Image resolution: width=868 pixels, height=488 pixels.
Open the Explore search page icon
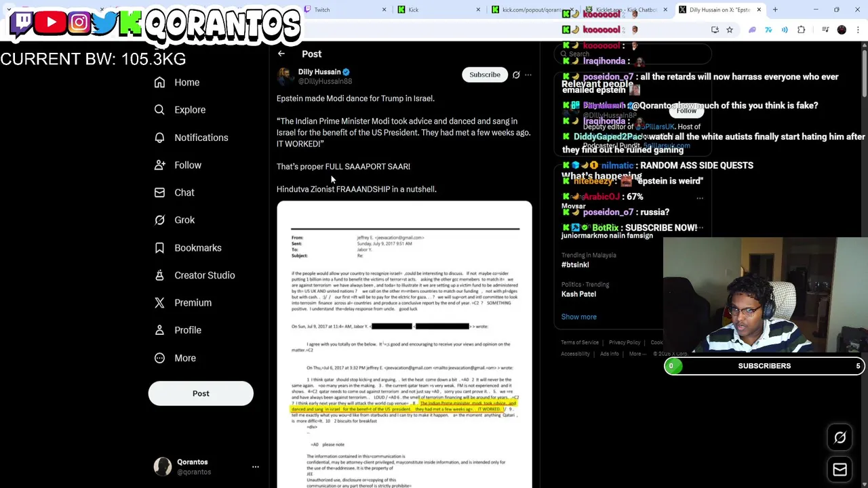click(x=159, y=110)
